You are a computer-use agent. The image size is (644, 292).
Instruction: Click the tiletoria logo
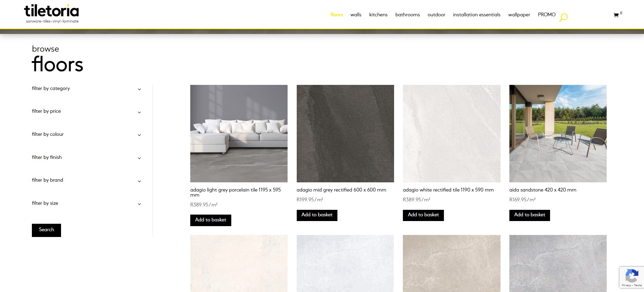(x=52, y=14)
